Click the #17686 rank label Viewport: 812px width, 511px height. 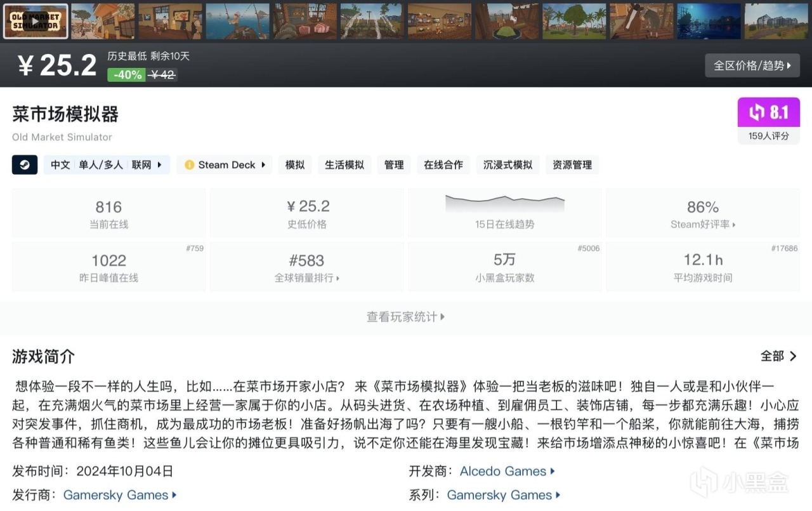click(x=784, y=248)
